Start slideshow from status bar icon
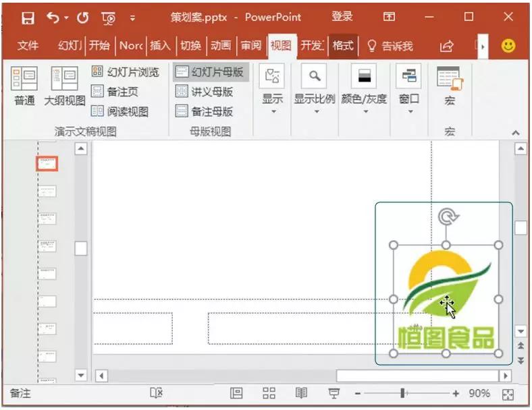The width and height of the screenshot is (532, 410). 334,393
